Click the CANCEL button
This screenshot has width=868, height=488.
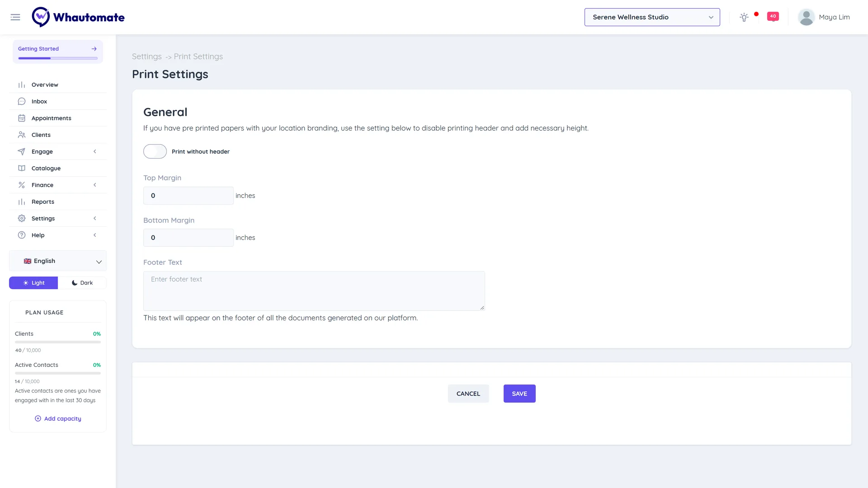pyautogui.click(x=468, y=394)
